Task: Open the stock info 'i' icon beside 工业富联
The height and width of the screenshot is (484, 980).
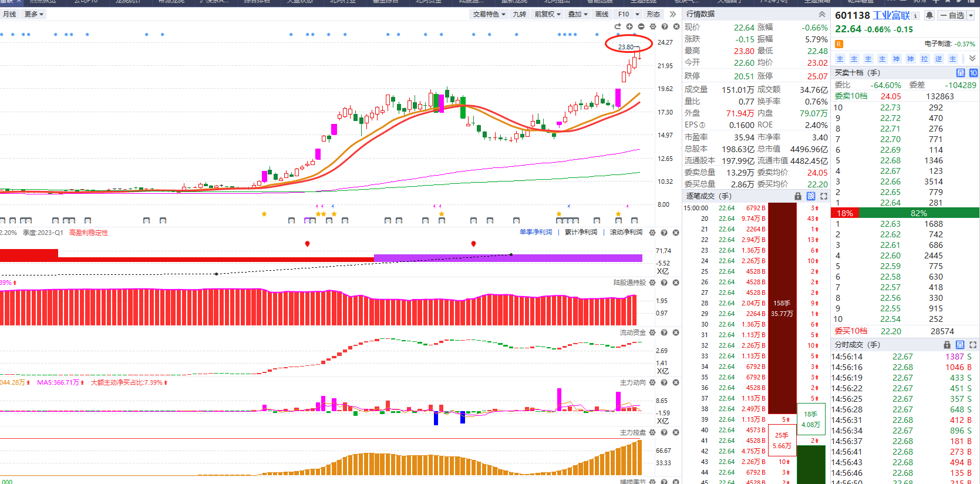Action: click(x=915, y=16)
